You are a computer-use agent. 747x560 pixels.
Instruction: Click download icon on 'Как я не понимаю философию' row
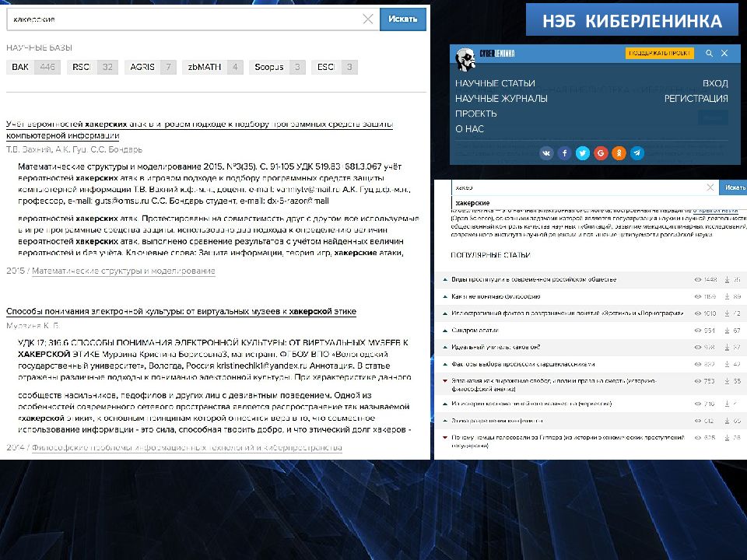pos(727,296)
